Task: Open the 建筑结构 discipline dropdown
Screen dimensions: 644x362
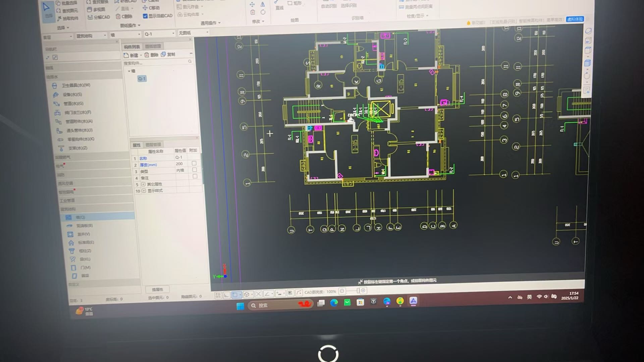Action: pos(91,36)
